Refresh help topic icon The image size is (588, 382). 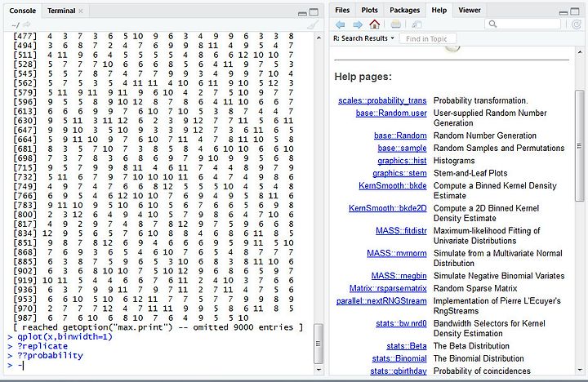(577, 24)
